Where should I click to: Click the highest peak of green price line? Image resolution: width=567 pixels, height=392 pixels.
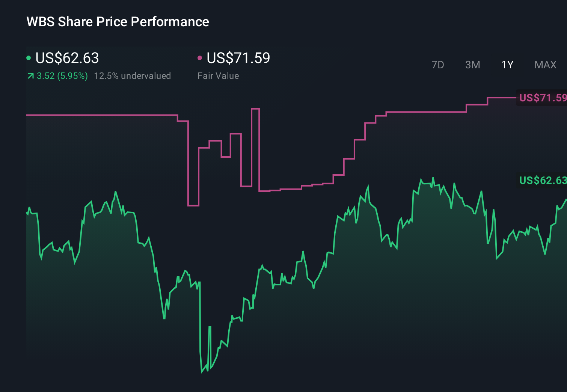433,178
